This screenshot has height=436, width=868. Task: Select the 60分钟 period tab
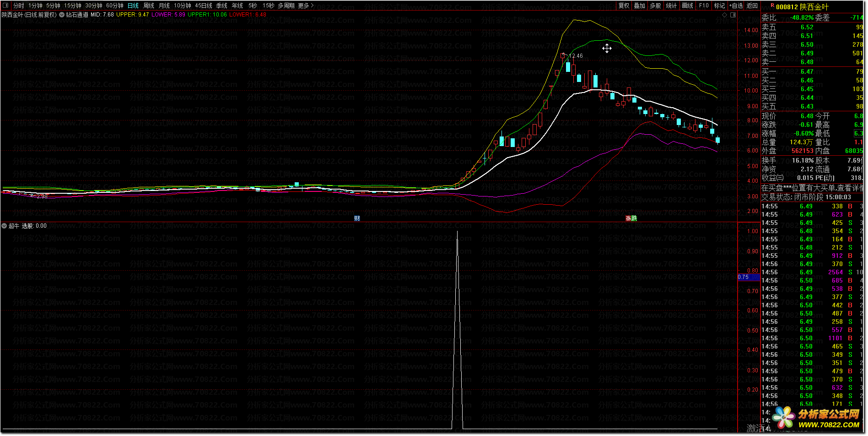[115, 5]
